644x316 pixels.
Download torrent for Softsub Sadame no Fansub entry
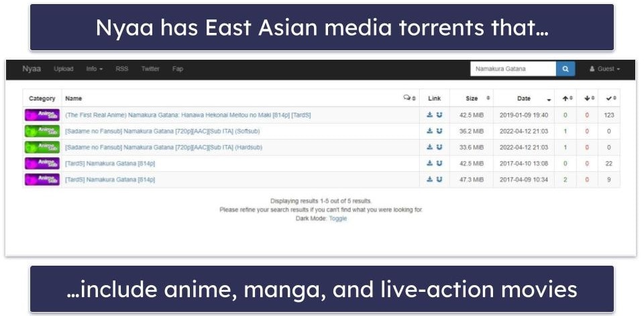(x=429, y=131)
